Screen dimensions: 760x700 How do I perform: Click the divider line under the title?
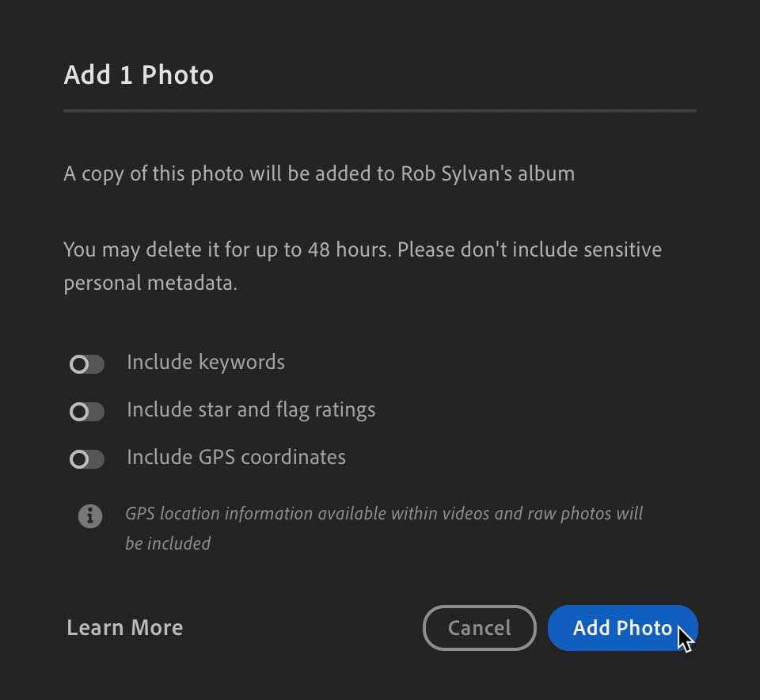point(380,111)
